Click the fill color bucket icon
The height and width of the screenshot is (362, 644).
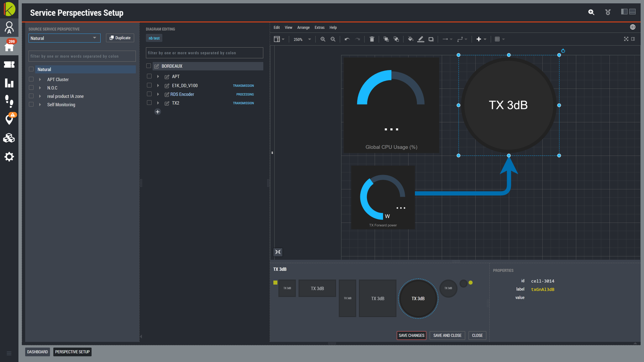point(411,39)
